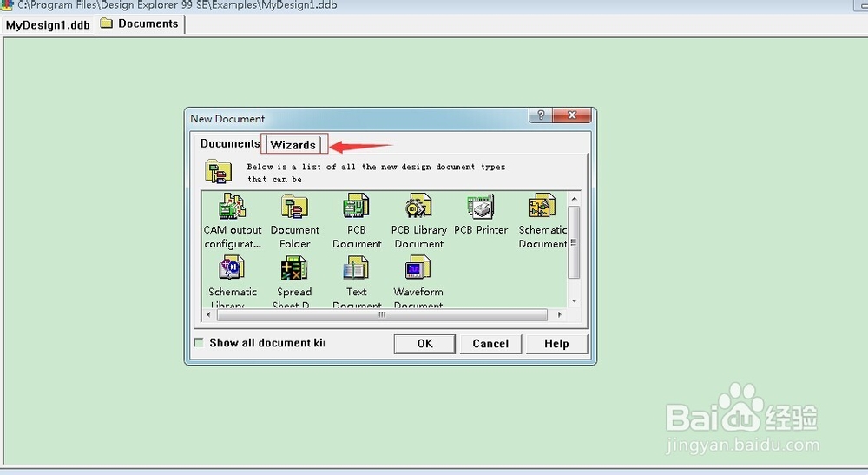This screenshot has height=475, width=868.
Task: Click the 'Waveform' label text
Action: [418, 292]
